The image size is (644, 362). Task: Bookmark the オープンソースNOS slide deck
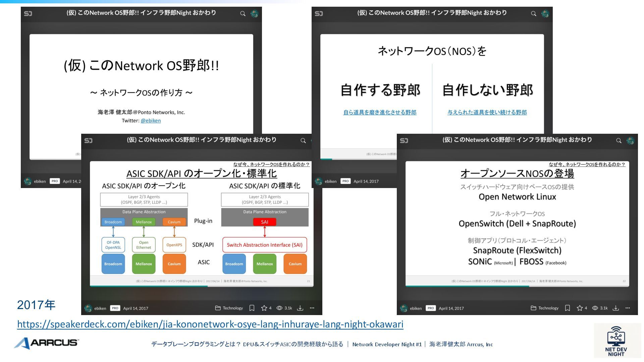tap(568, 308)
